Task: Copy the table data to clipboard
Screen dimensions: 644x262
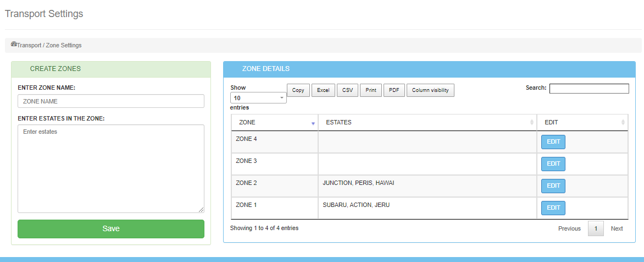Action: [298, 90]
